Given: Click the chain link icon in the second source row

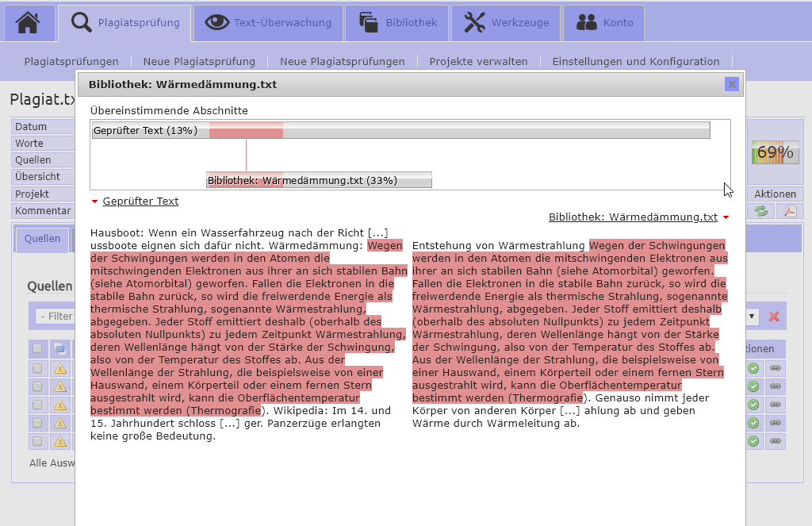Looking at the screenshot, I should tap(776, 386).
